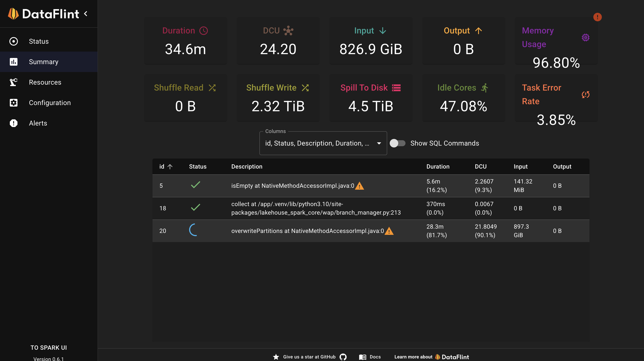
Task: Click the Duration column header
Action: click(x=438, y=167)
